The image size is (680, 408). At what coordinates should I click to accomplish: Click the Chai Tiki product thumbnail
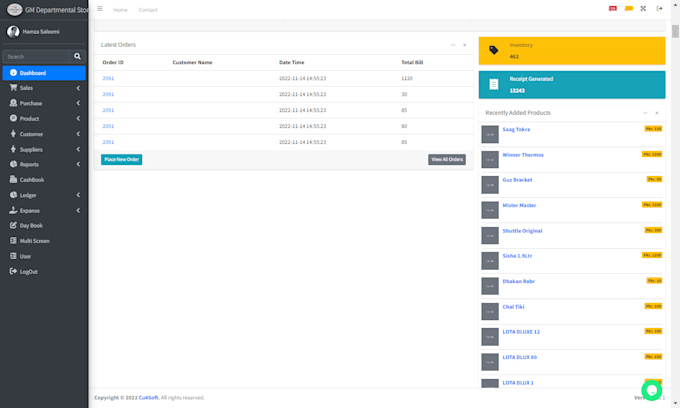(490, 311)
